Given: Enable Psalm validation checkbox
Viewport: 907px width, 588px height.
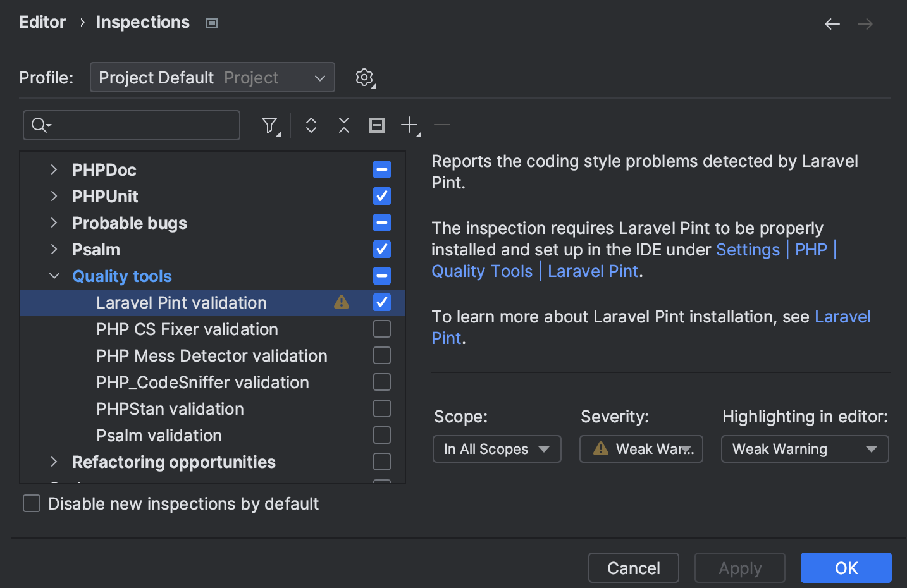Looking at the screenshot, I should click(382, 435).
